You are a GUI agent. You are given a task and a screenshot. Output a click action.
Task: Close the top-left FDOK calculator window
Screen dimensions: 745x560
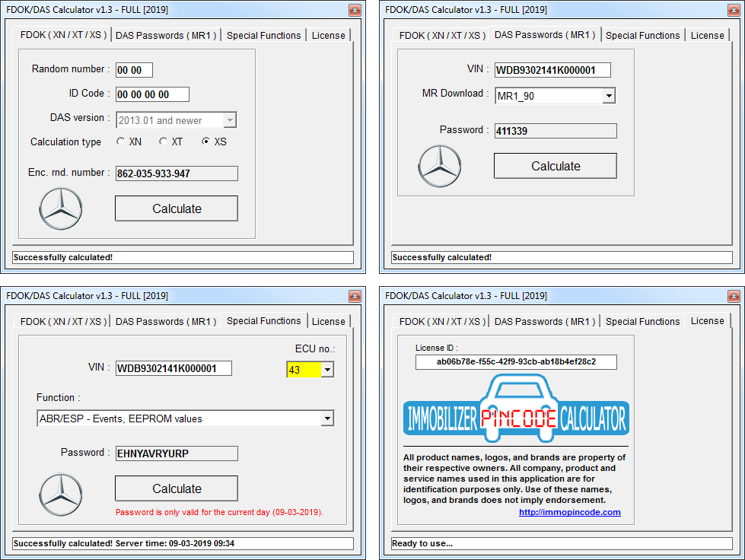point(355,10)
